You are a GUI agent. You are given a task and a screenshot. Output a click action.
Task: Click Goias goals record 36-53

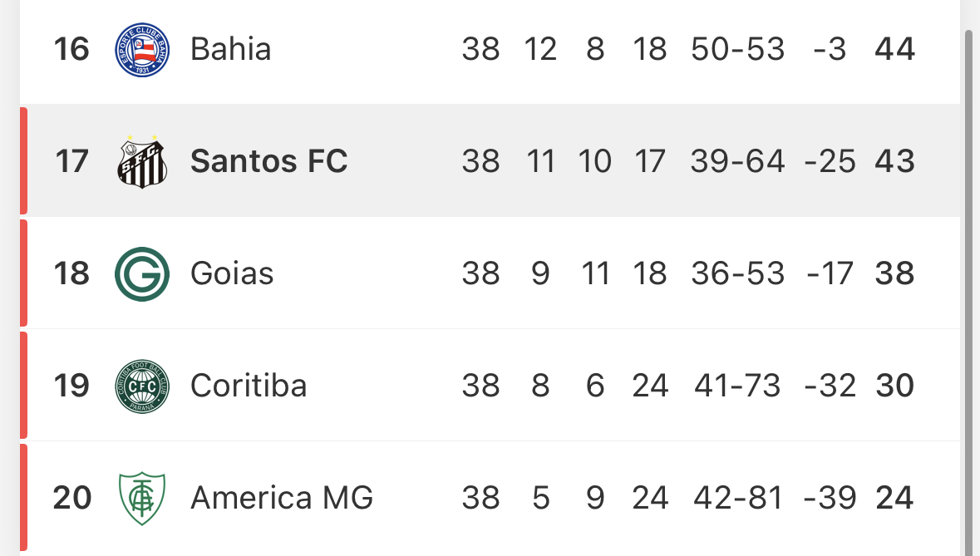[x=737, y=273]
